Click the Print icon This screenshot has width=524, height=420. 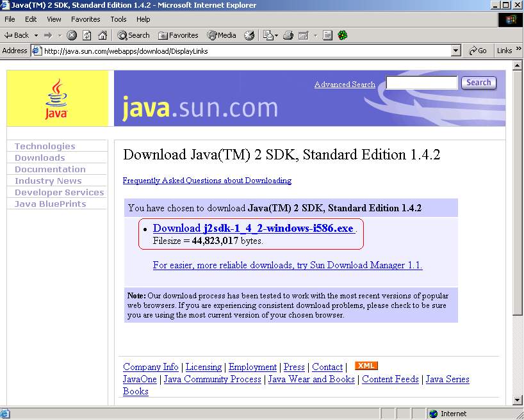tap(288, 35)
